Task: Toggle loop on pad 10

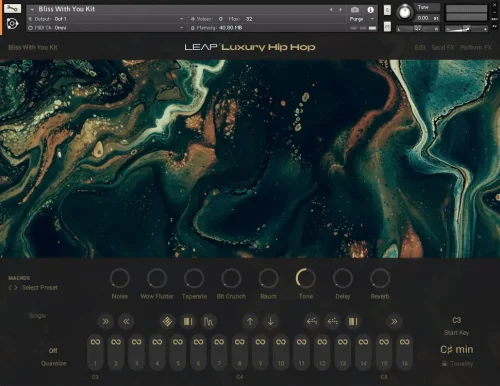Action: [281, 342]
